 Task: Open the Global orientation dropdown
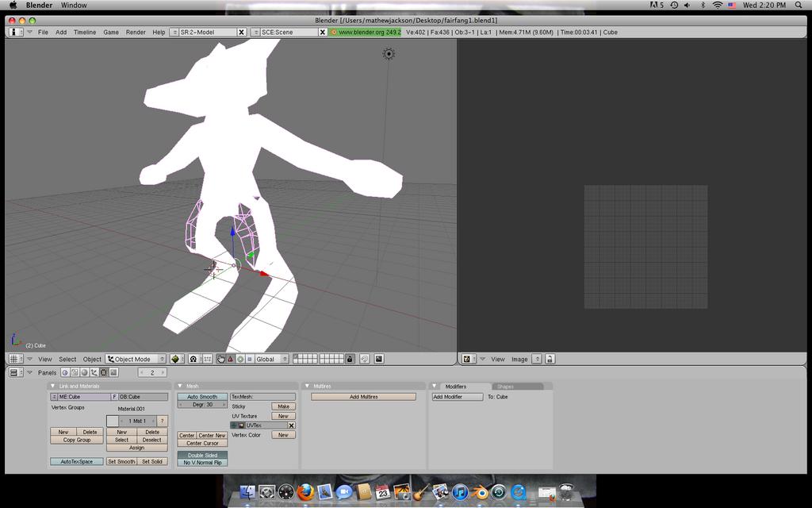point(271,359)
